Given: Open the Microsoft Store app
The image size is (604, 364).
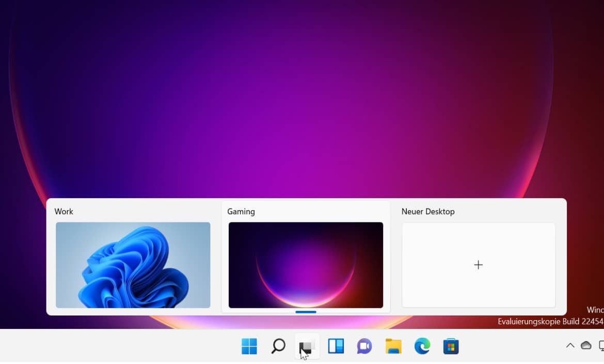Looking at the screenshot, I should click(x=451, y=346).
